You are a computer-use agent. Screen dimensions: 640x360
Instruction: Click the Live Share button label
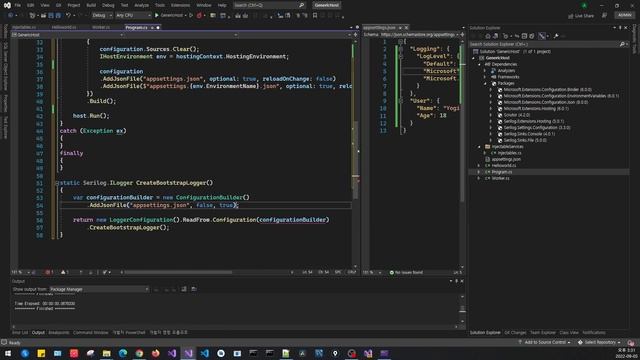point(584,16)
